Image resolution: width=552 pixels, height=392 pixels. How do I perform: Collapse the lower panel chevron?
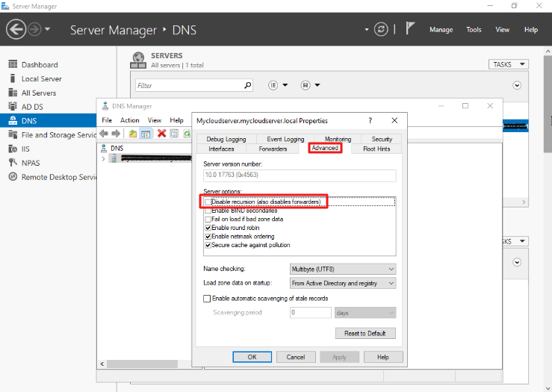click(517, 262)
